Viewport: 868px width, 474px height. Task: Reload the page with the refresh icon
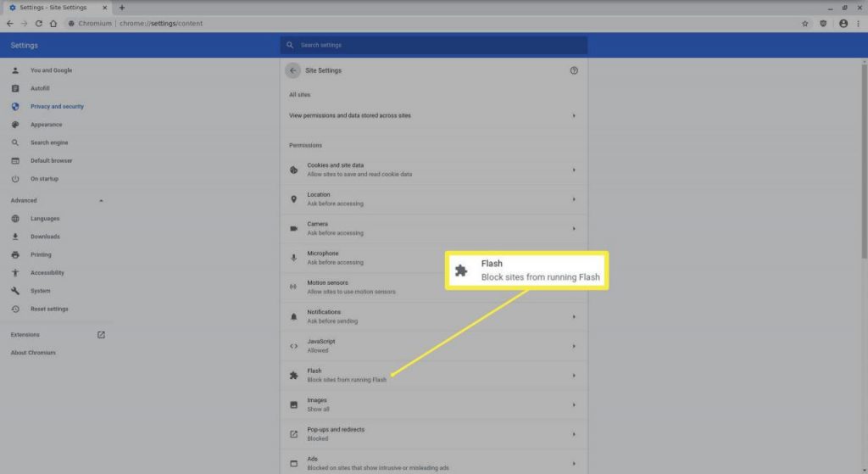39,23
